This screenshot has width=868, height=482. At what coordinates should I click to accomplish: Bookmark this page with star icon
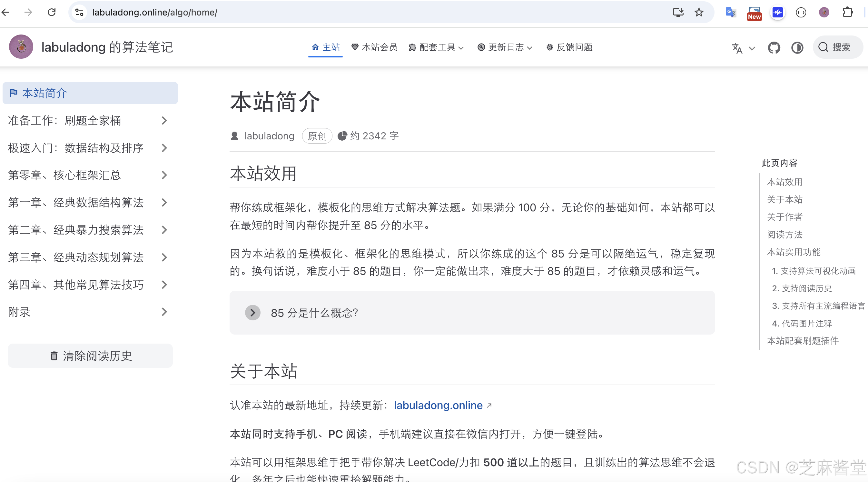pyautogui.click(x=699, y=13)
